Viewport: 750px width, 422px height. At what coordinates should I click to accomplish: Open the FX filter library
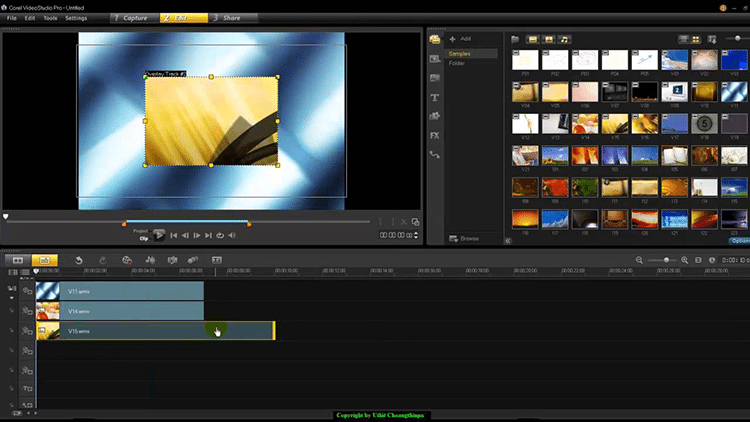click(x=435, y=135)
